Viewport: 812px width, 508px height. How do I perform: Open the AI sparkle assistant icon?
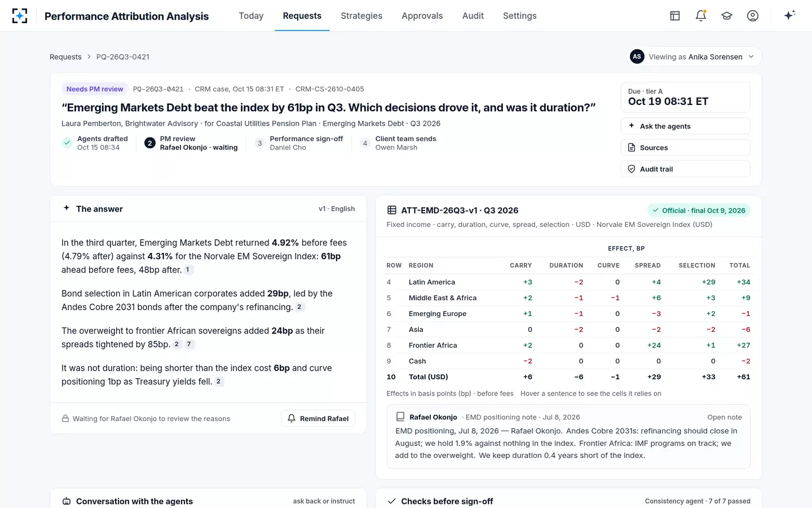pos(789,15)
